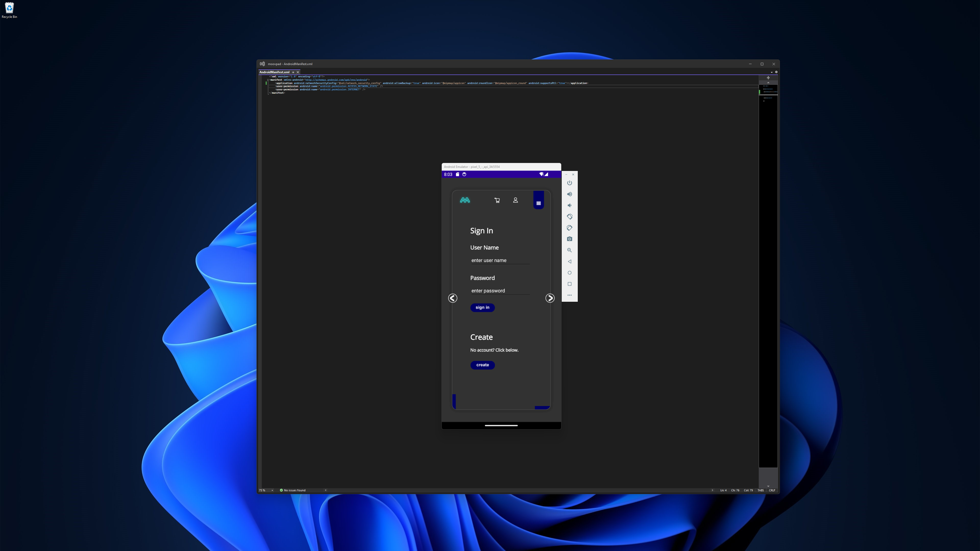This screenshot has width=980, height=551.
Task: Open the emulator extended controls (three dots)
Action: click(570, 295)
